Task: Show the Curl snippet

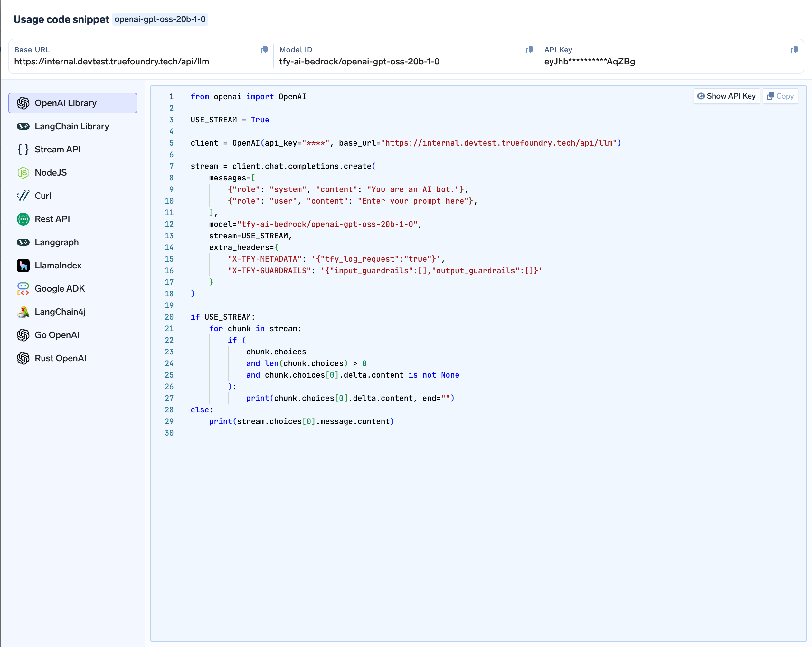Action: [73, 196]
